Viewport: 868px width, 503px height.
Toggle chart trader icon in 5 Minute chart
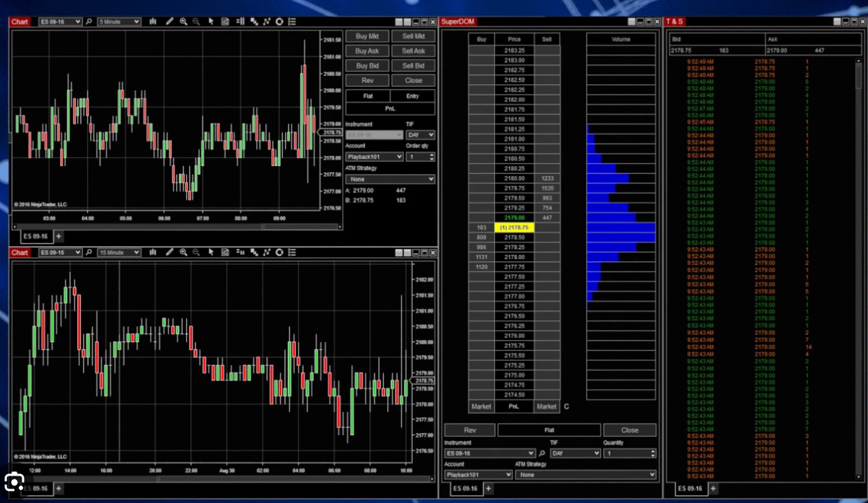(x=240, y=22)
